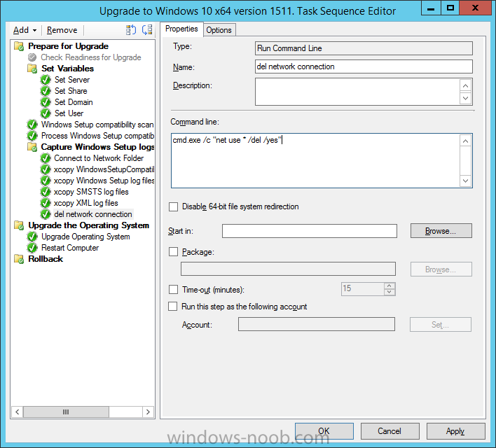Click the green check beside Set User
The image size is (496, 448).
tap(46, 113)
